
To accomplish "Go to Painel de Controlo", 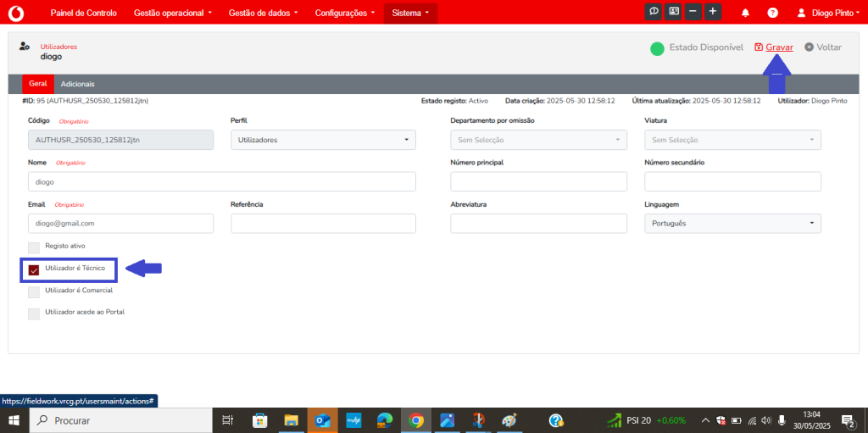I will (x=84, y=13).
